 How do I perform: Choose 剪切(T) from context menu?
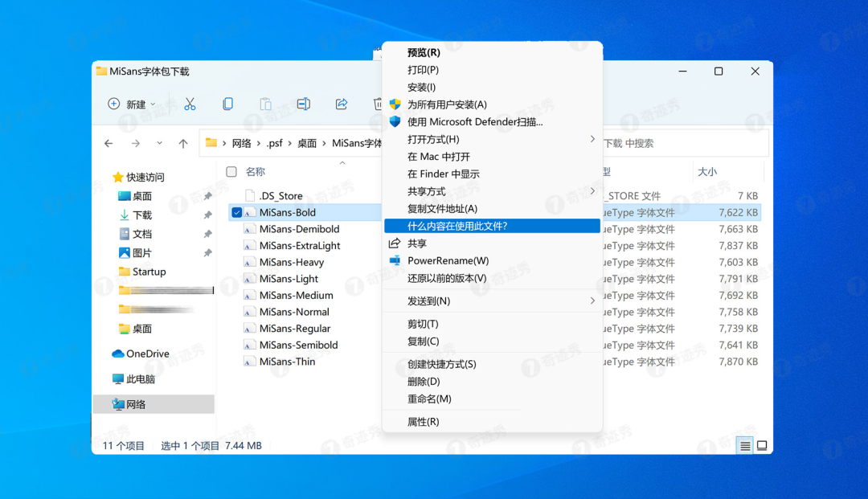492,324
